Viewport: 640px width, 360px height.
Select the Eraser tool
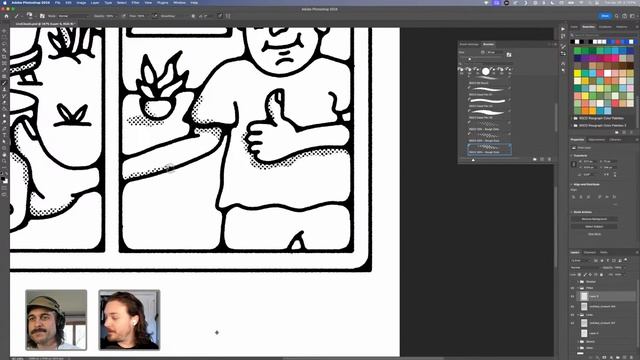click(x=4, y=102)
